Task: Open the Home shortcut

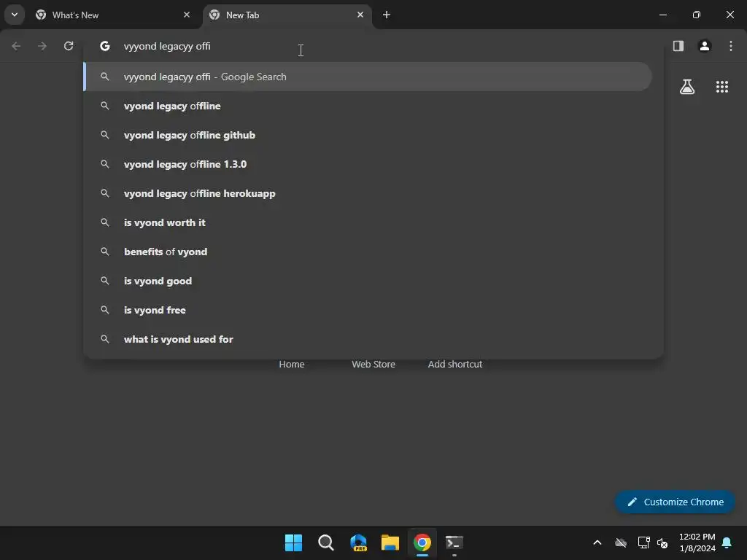Action: coord(292,365)
